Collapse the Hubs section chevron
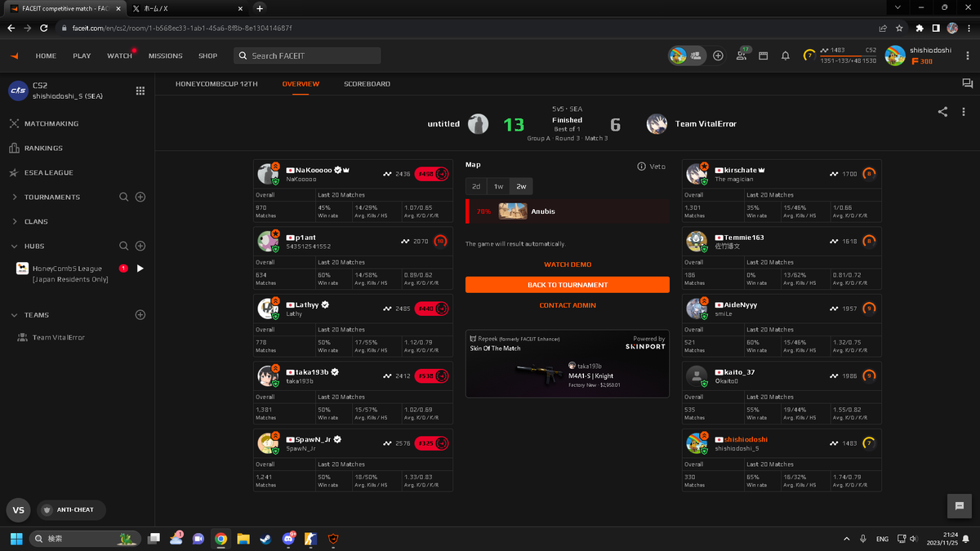Image resolution: width=980 pixels, height=551 pixels. [x=15, y=246]
